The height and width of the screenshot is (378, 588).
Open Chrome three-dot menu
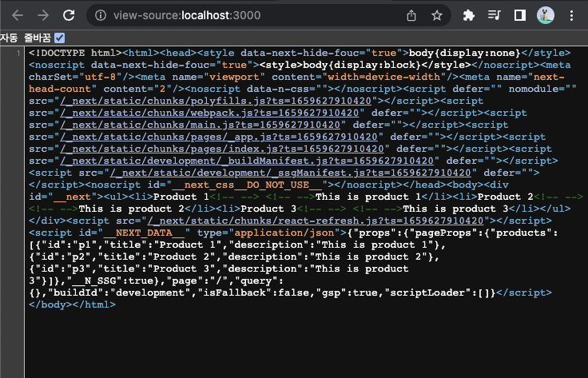point(571,15)
